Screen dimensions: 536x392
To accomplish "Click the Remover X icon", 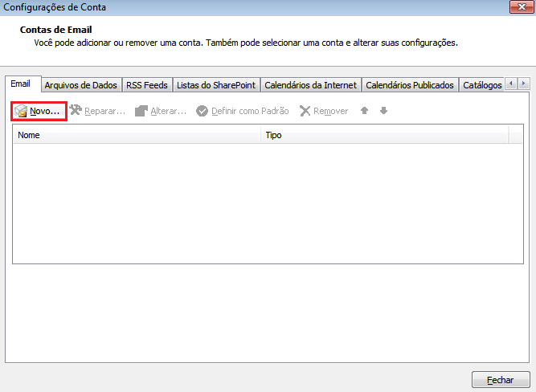I will pyautogui.click(x=305, y=111).
